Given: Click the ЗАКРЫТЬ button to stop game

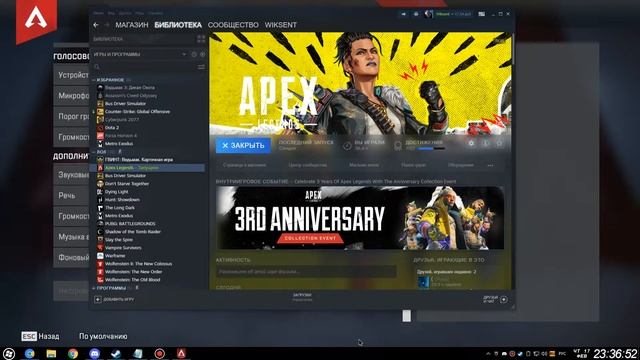Looking at the screenshot, I should (x=243, y=145).
